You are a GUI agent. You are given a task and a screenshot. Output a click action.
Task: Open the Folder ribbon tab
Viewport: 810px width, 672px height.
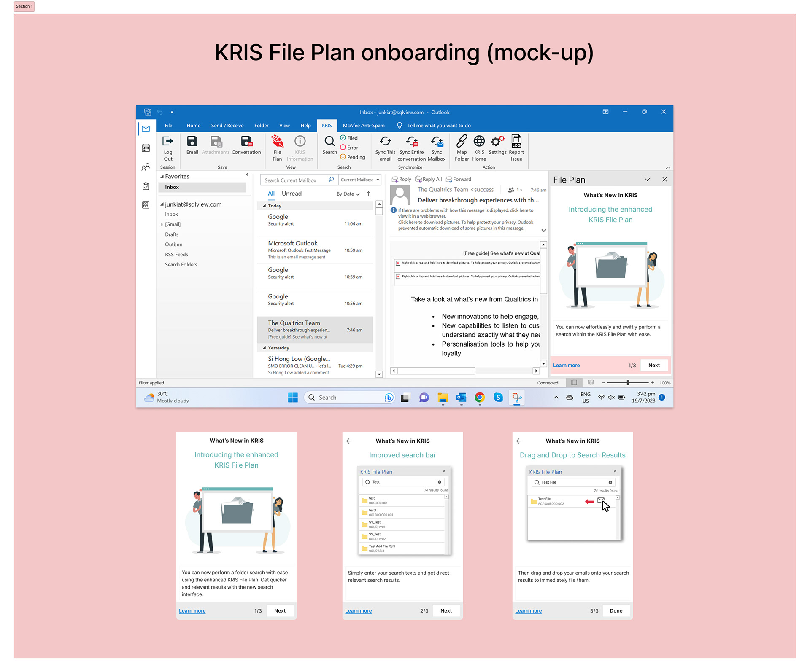tap(261, 126)
